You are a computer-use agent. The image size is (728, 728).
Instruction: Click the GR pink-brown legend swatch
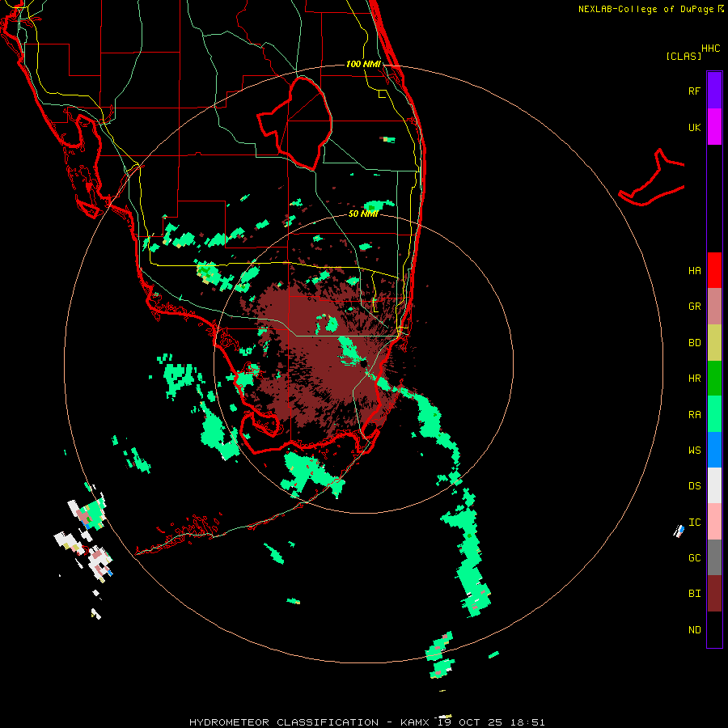714,306
